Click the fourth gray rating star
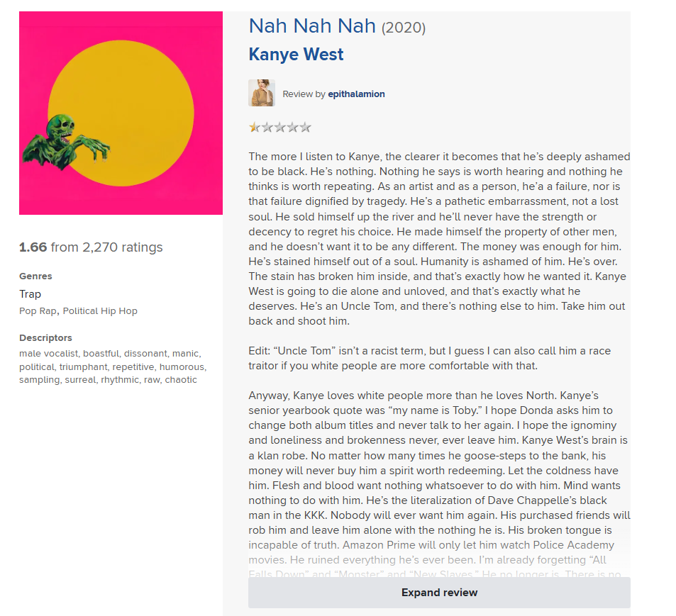The image size is (676, 616). tap(292, 127)
